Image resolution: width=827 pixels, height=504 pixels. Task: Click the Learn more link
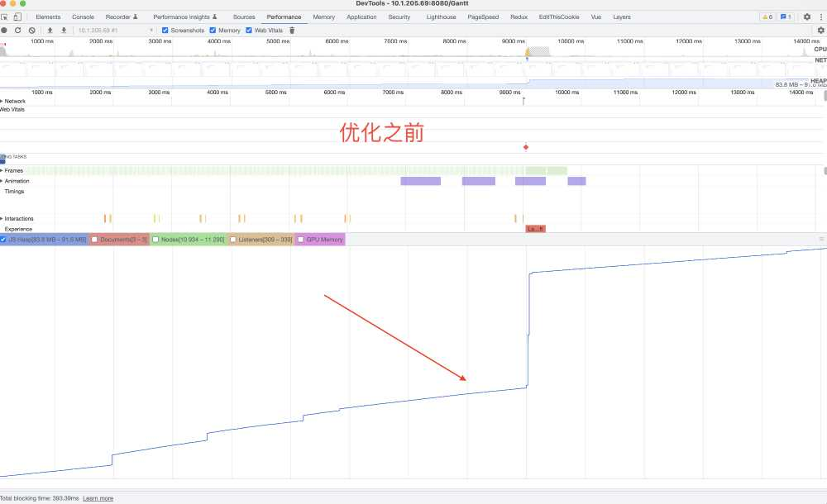coord(98,498)
